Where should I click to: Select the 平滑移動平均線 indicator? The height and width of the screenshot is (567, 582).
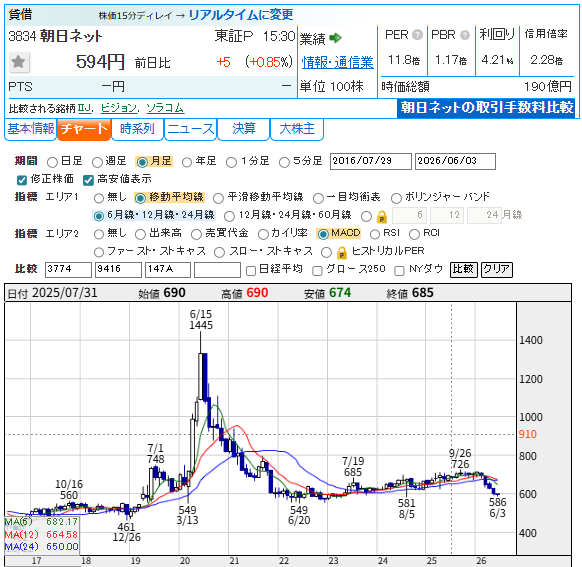[218, 198]
